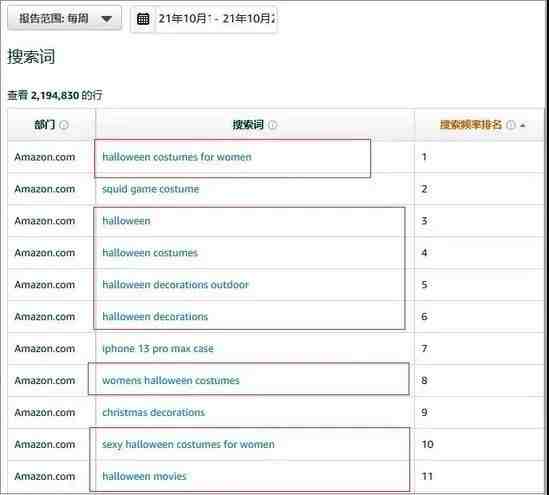The height and width of the screenshot is (495, 549).
Task: Open 'halloween costumes for women' search term
Action: (x=177, y=157)
